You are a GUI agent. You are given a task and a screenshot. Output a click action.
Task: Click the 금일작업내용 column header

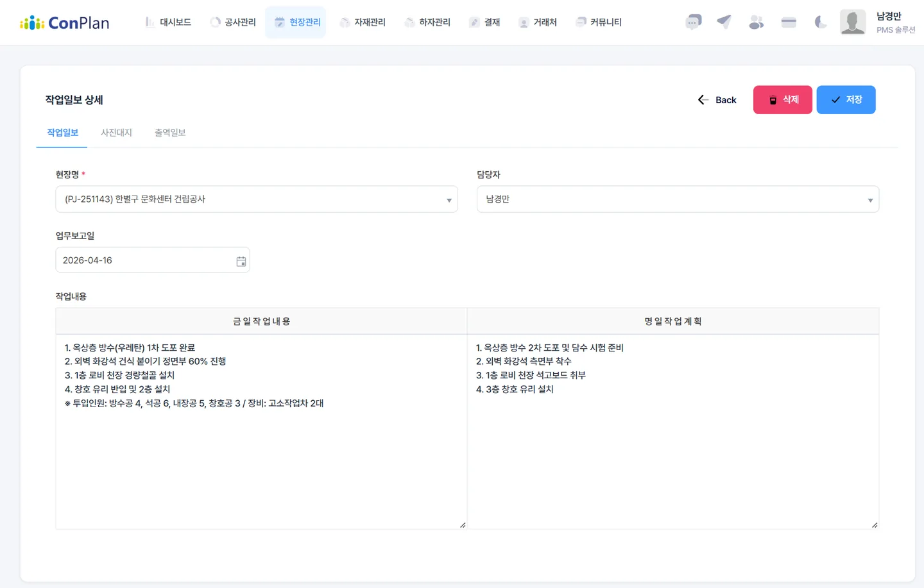(x=261, y=321)
